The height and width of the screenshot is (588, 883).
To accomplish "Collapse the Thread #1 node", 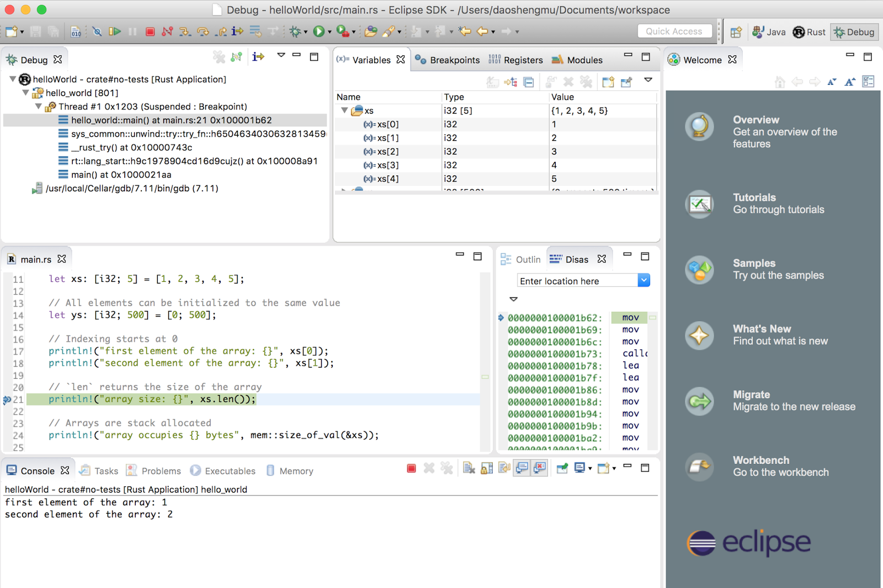I will [38, 106].
